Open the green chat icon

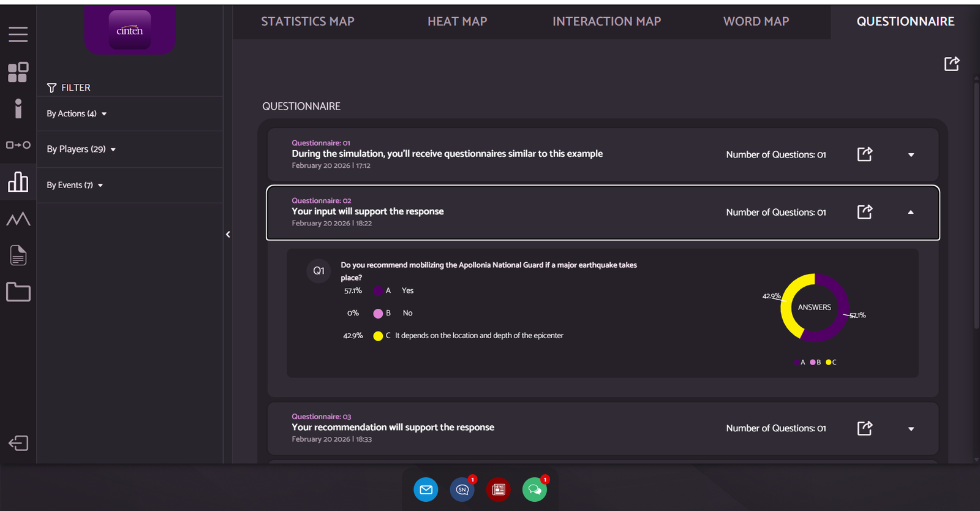click(535, 490)
